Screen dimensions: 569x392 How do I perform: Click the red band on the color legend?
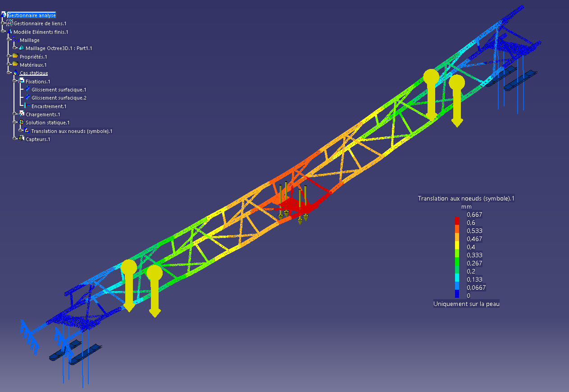(457, 220)
